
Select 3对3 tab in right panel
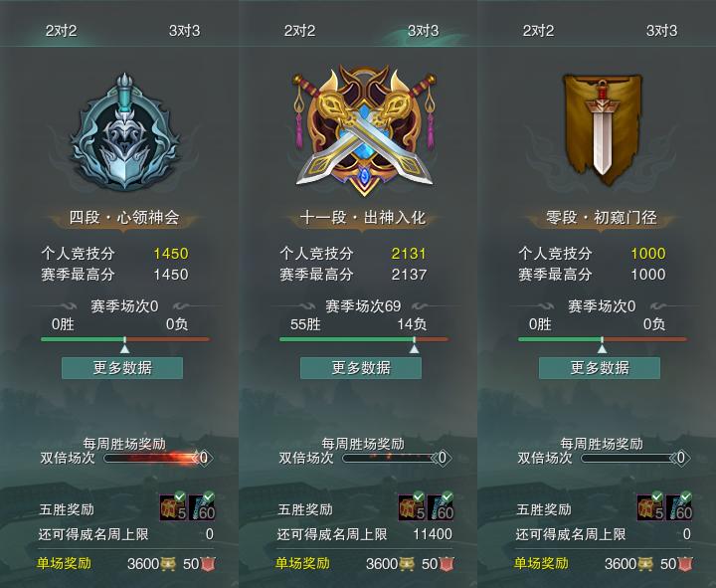(x=661, y=31)
